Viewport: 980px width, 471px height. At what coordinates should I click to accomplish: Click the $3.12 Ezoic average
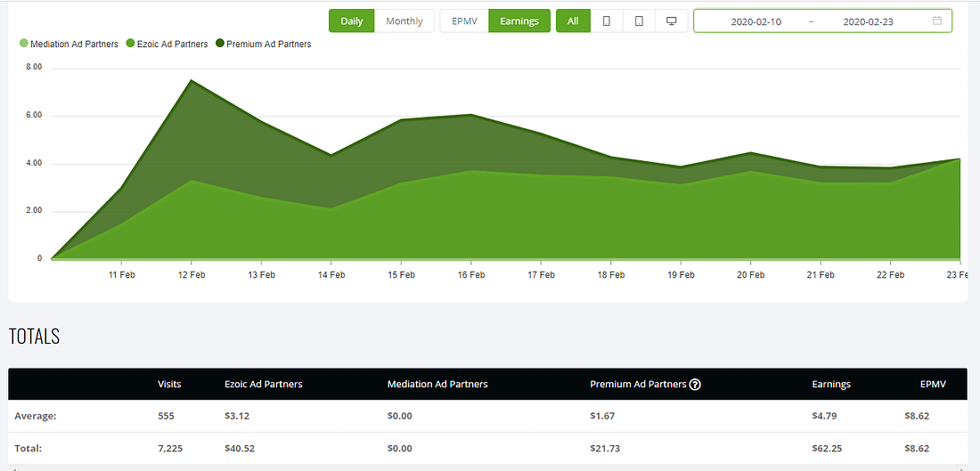237,416
